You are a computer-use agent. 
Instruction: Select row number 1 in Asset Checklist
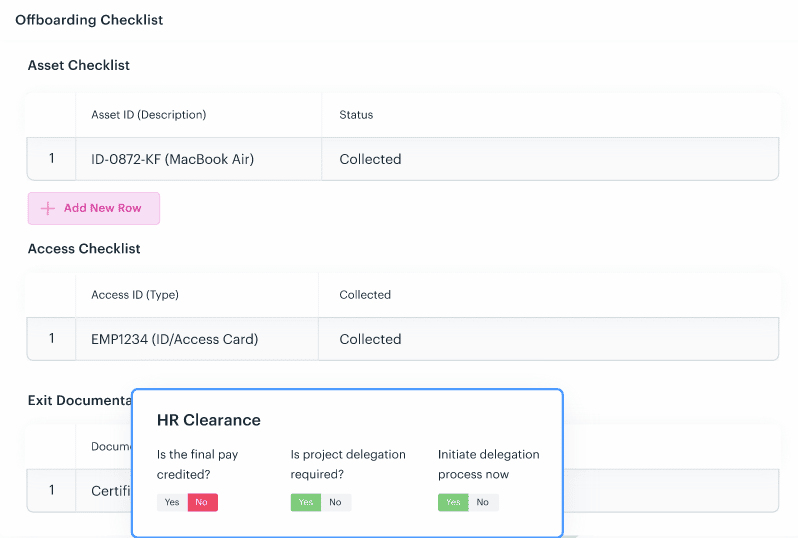tap(51, 159)
